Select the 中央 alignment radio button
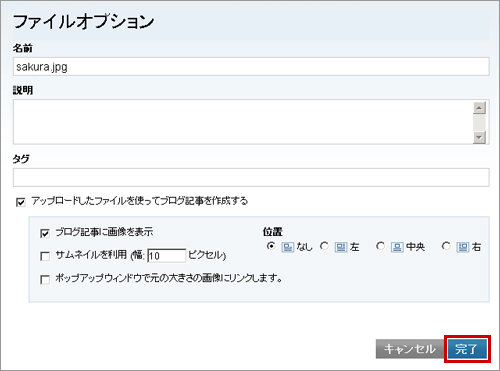 pos(380,246)
